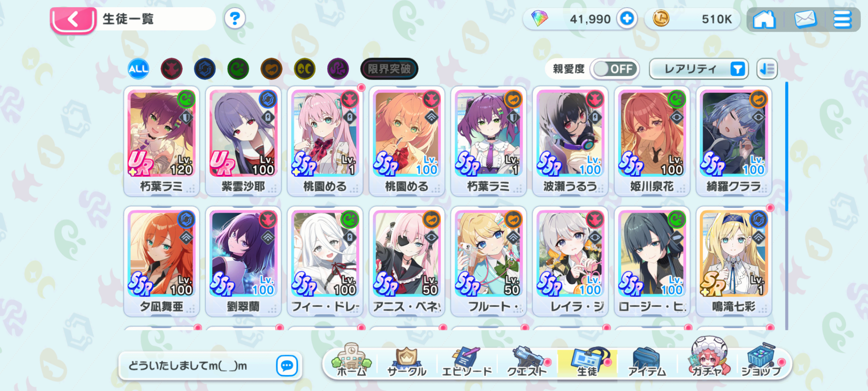
Task: Filter by the red attribute icon
Action: 171,69
